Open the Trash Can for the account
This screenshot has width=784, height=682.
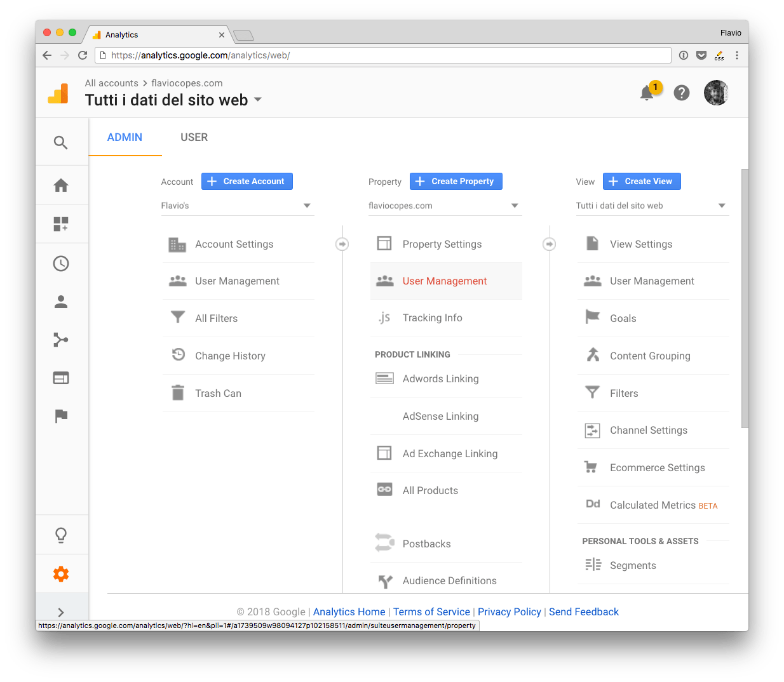point(218,393)
